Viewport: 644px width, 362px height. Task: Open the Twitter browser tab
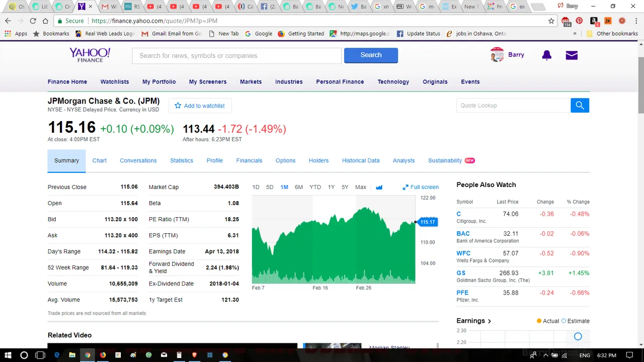pyautogui.click(x=359, y=7)
